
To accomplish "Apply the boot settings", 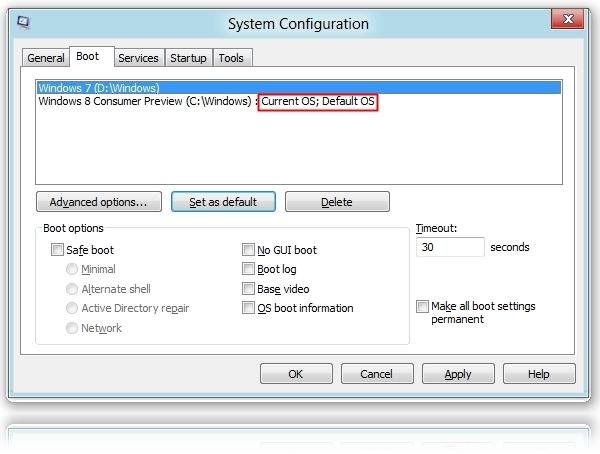I will point(458,374).
